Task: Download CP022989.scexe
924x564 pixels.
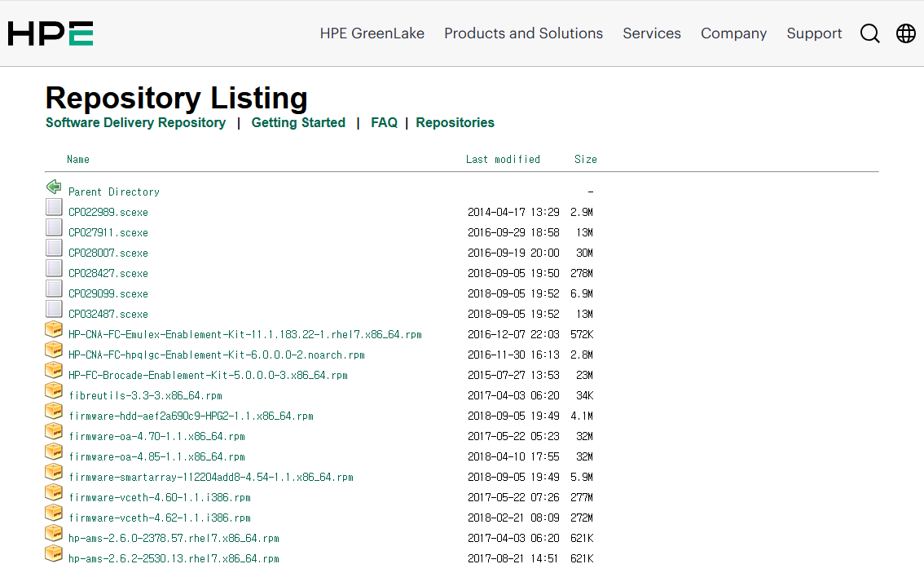Action: (x=108, y=212)
